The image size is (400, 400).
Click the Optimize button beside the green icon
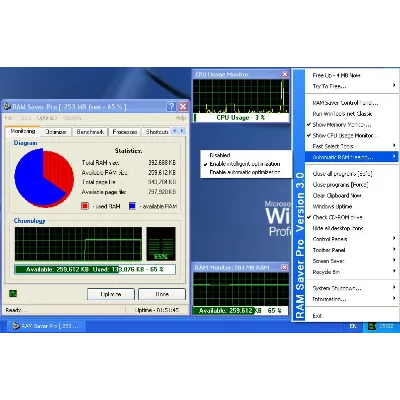111,294
